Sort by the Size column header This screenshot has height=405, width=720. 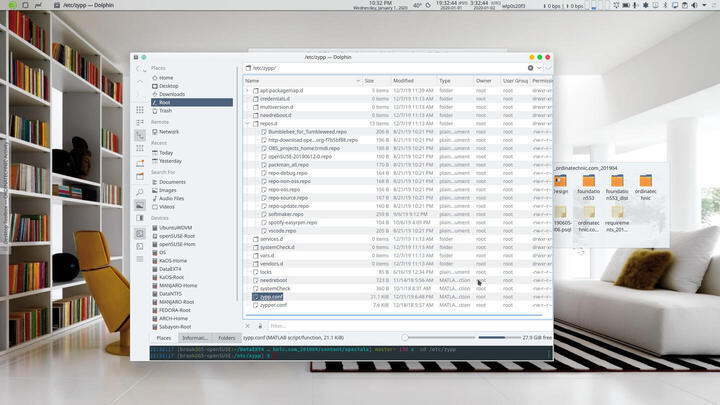point(376,80)
